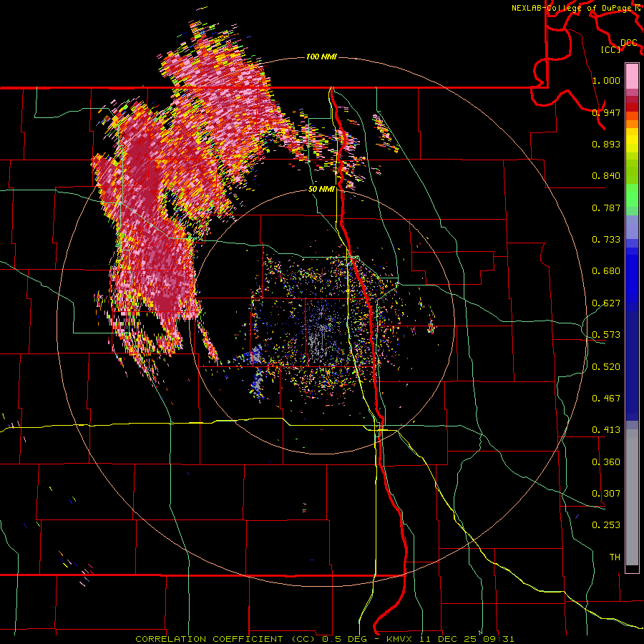The image size is (644, 644).
Task: Click the [CC] label above the color scale
Action: click(x=611, y=49)
